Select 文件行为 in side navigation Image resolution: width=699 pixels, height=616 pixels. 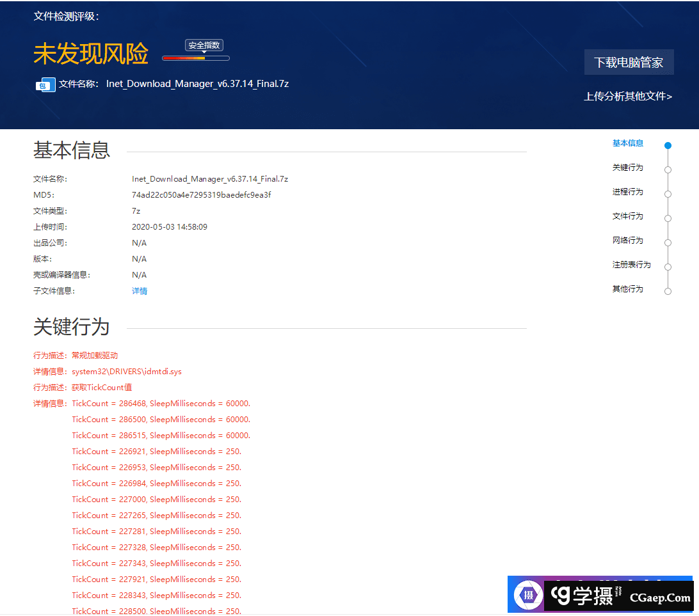pyautogui.click(x=627, y=216)
